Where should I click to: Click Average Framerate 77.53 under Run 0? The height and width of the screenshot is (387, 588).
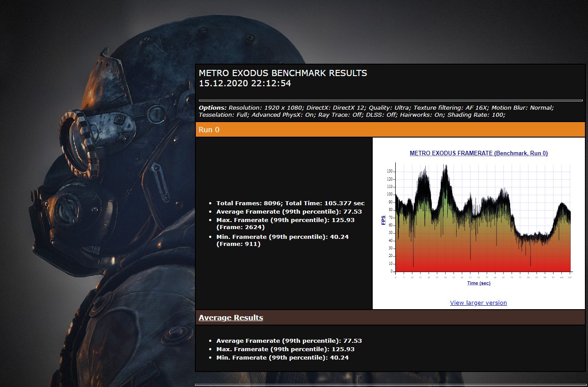[x=289, y=212]
